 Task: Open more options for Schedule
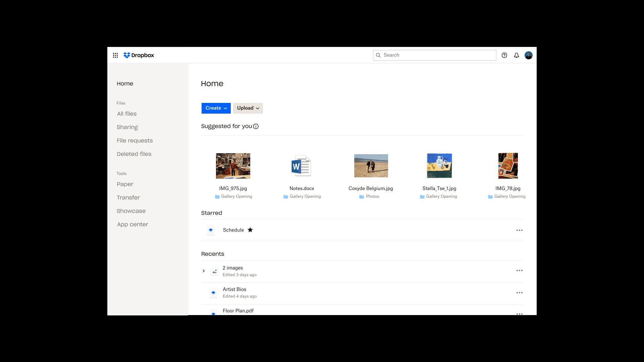pyautogui.click(x=519, y=230)
